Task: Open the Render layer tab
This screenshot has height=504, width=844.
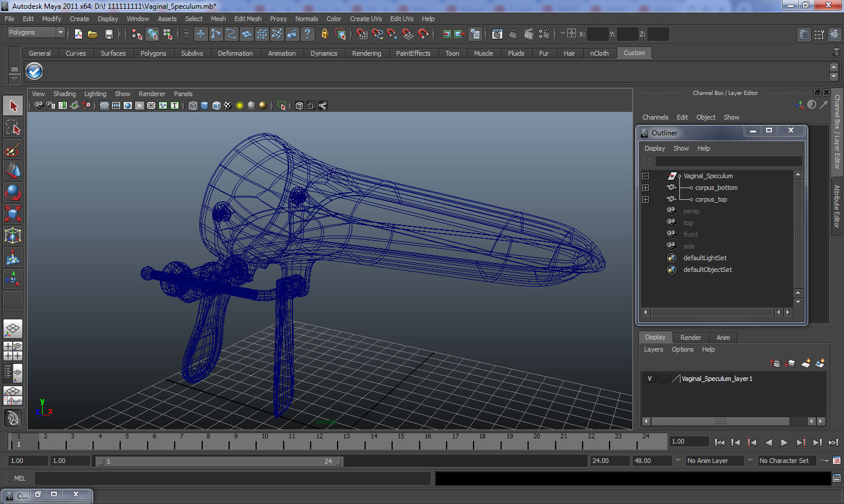Action: point(690,338)
